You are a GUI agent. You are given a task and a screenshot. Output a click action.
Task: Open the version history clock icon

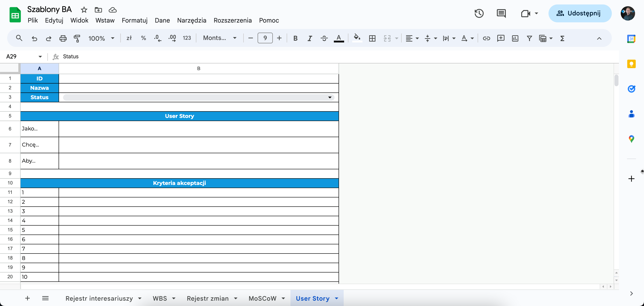coord(479,13)
